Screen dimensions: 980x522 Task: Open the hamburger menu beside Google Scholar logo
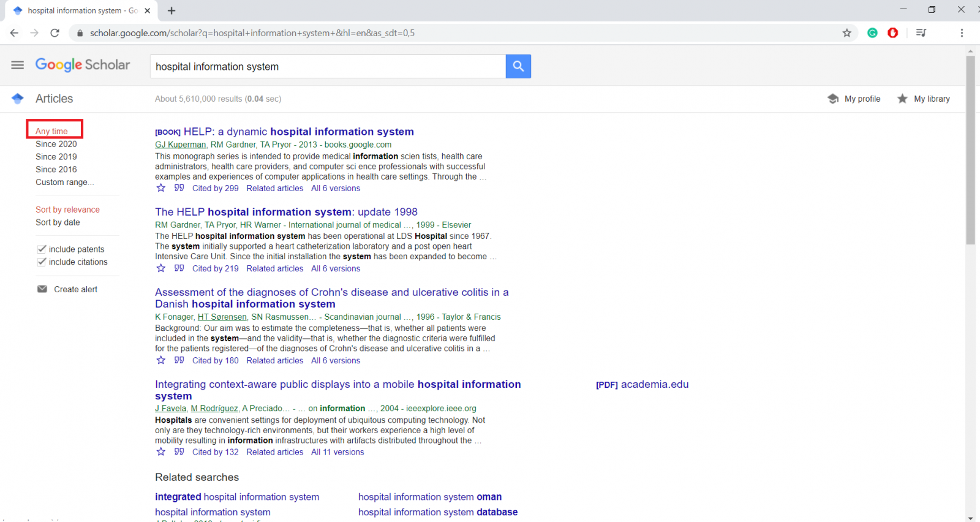tap(18, 65)
